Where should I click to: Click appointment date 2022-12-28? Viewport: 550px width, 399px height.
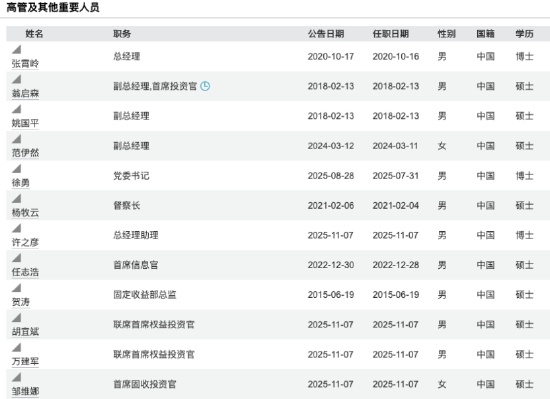click(396, 265)
